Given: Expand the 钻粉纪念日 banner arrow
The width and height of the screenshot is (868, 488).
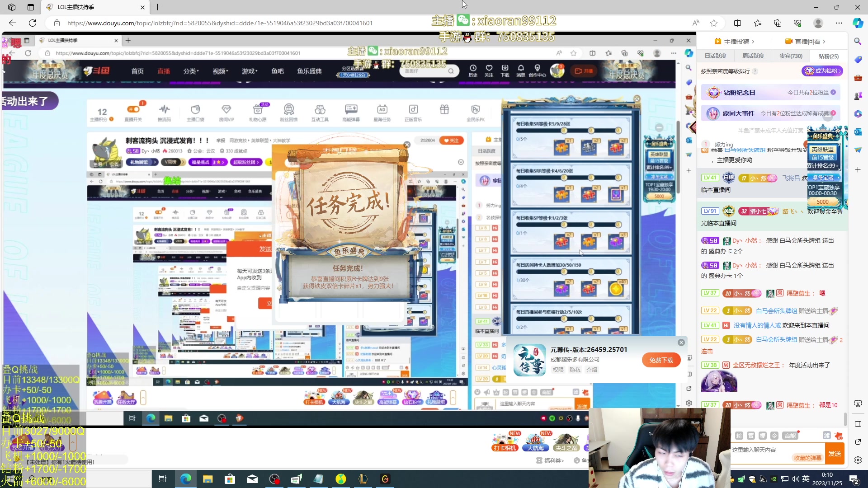Looking at the screenshot, I should tap(833, 92).
